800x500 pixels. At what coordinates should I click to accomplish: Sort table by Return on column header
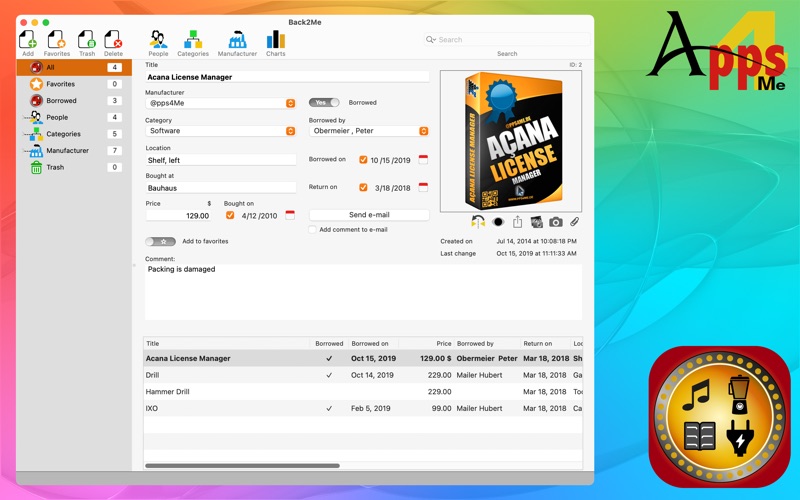545,343
